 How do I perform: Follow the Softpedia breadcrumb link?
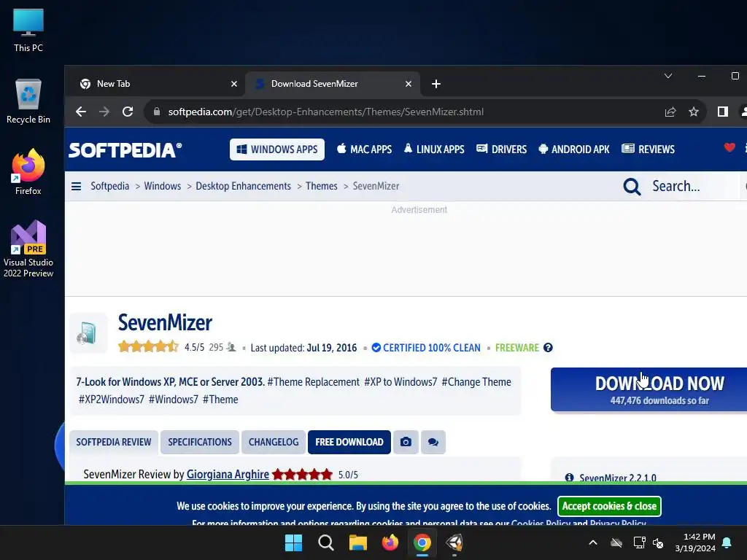[x=110, y=186]
